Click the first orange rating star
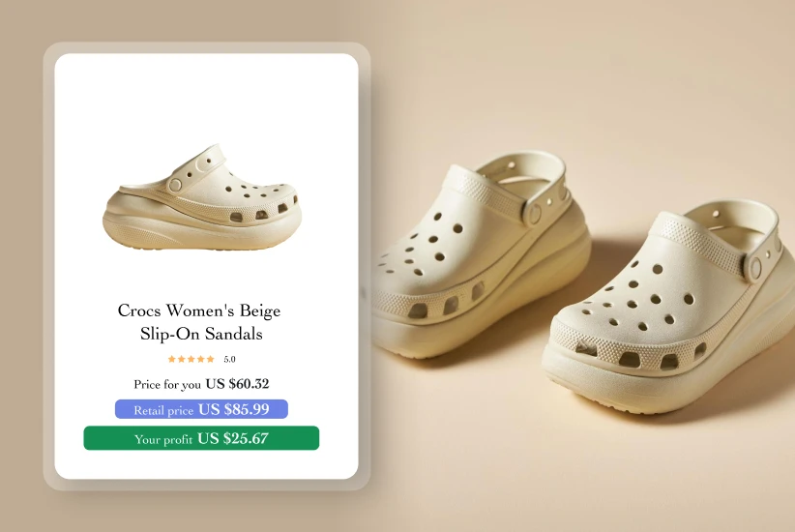 172,359
